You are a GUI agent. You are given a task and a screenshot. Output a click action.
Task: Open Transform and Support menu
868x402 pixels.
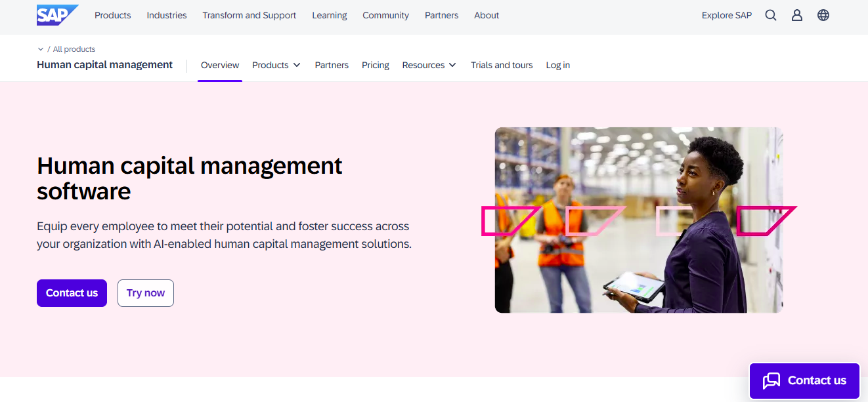[x=249, y=15]
